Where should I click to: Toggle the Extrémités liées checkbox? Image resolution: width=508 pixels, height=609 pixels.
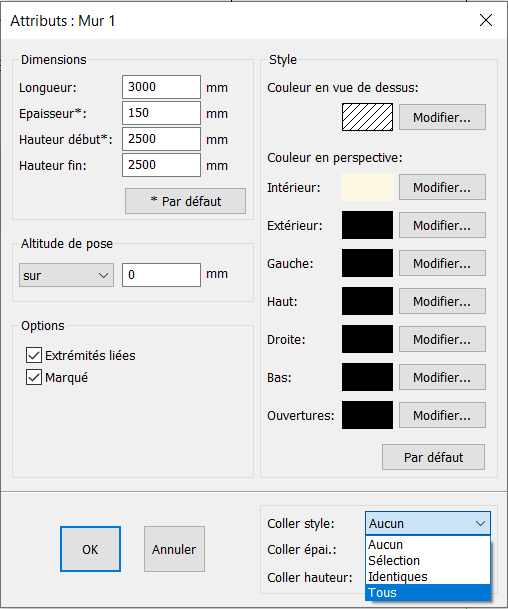[34, 355]
